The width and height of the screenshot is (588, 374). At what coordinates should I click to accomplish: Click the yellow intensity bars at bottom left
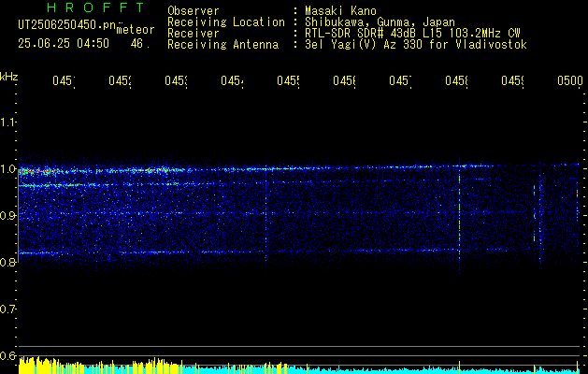tap(52, 366)
